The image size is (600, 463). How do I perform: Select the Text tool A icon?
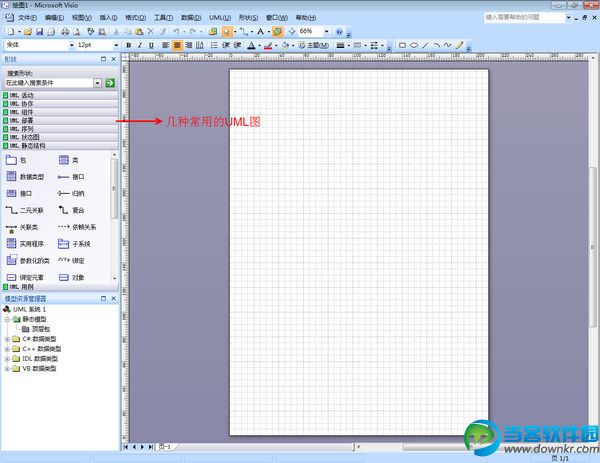tap(260, 32)
